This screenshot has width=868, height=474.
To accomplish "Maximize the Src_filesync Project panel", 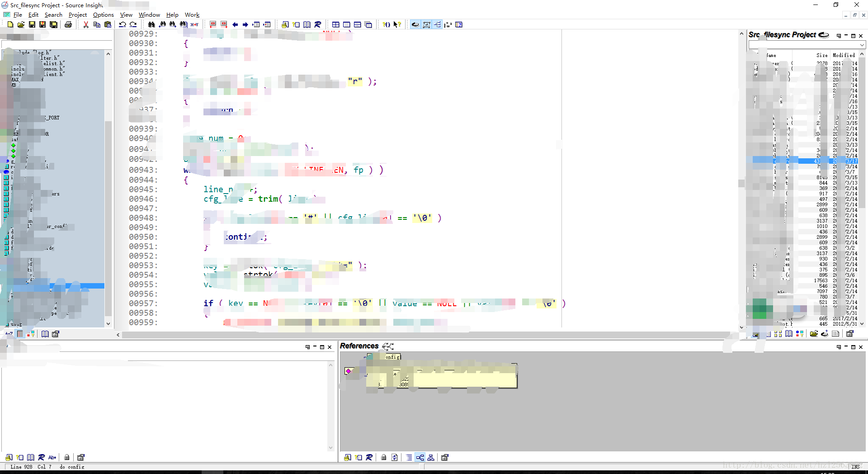I will 854,36.
